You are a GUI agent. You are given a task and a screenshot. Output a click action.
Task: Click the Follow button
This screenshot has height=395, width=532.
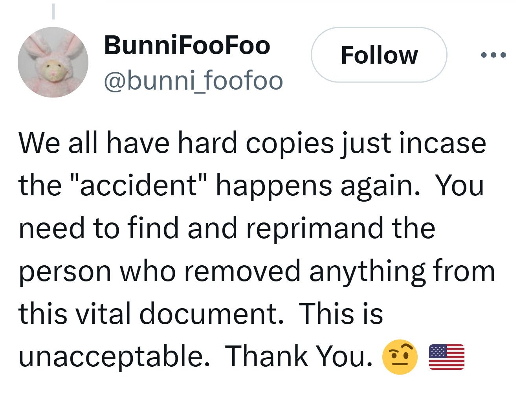click(379, 55)
